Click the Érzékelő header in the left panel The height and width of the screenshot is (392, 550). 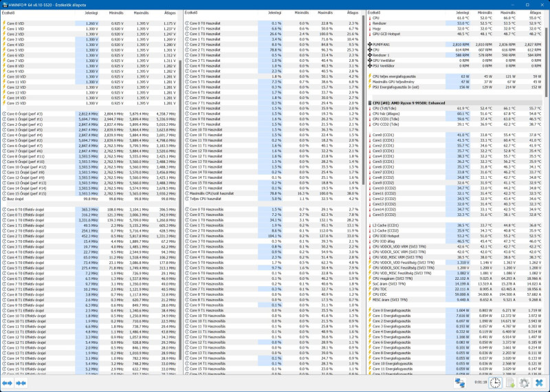coord(8,12)
